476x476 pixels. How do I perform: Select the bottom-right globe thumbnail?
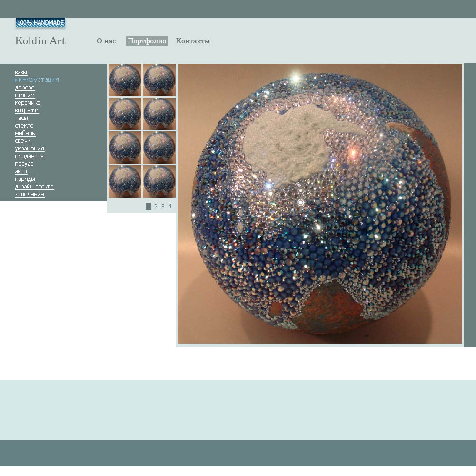click(159, 181)
